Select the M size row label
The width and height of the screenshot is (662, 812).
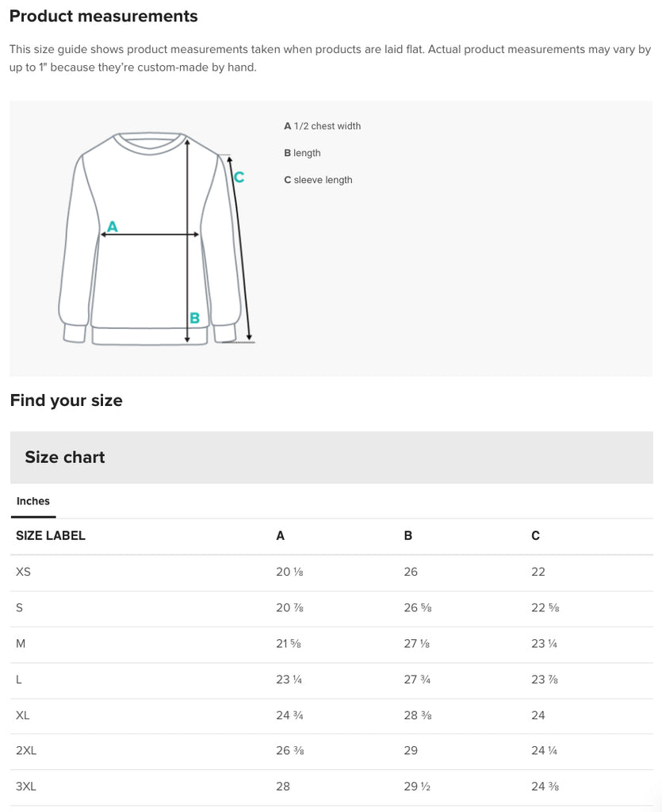[21, 643]
